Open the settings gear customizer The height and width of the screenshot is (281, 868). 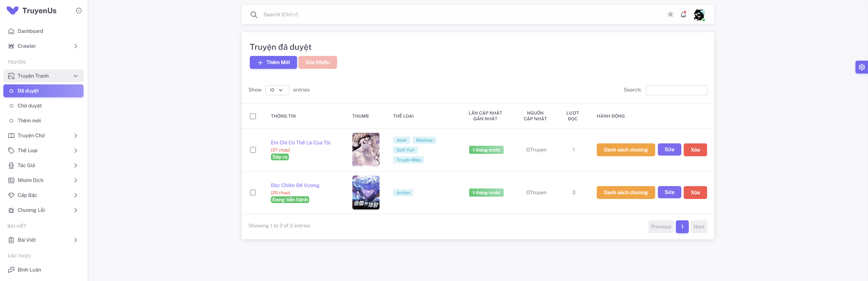pos(862,67)
